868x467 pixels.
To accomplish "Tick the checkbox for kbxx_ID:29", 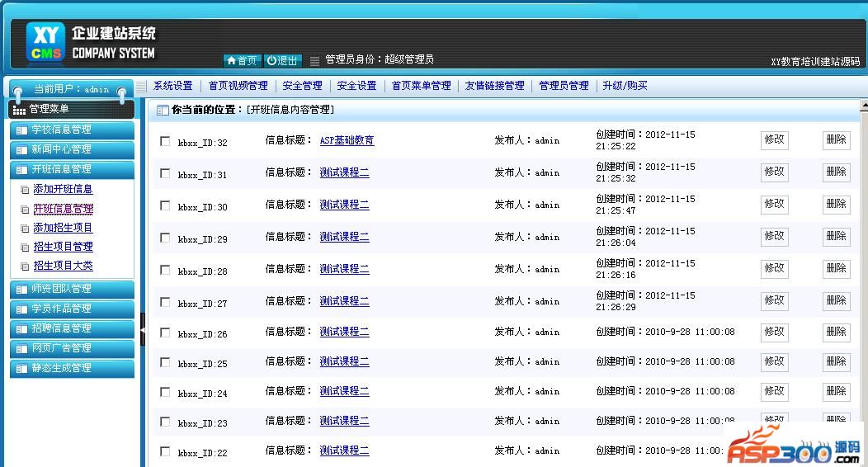I will pos(165,238).
